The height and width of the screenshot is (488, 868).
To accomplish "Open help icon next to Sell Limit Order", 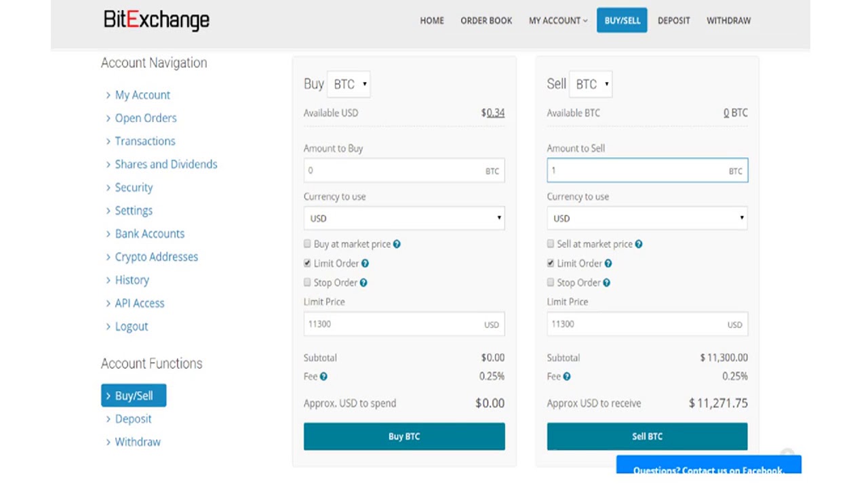I will pyautogui.click(x=608, y=264).
